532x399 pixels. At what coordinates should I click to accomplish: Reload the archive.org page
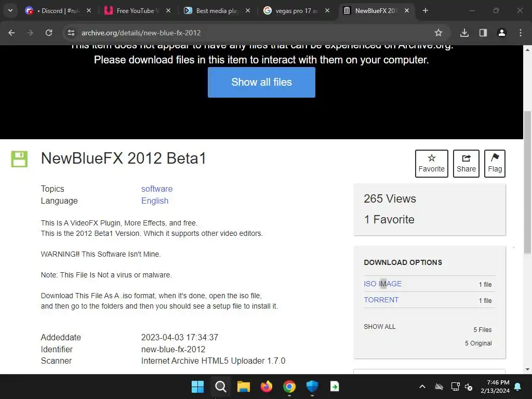[49, 33]
